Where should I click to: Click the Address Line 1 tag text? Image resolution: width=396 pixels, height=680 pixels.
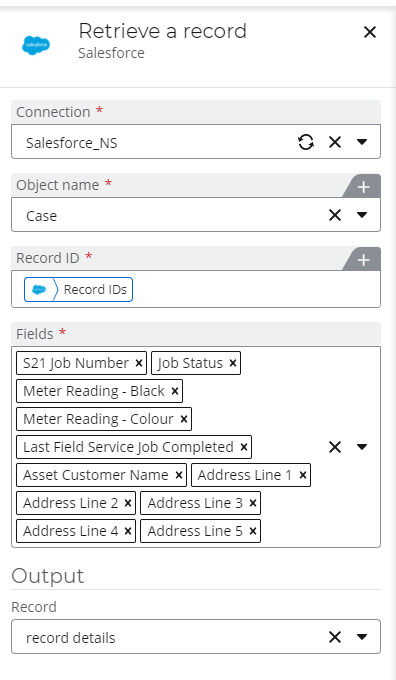tap(245, 475)
